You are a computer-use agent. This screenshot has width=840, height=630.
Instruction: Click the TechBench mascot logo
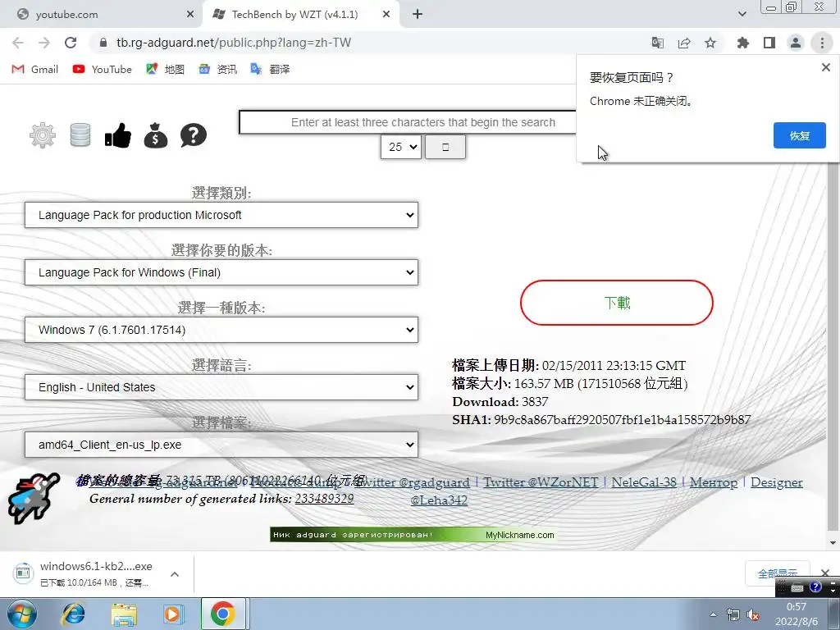pyautogui.click(x=33, y=498)
